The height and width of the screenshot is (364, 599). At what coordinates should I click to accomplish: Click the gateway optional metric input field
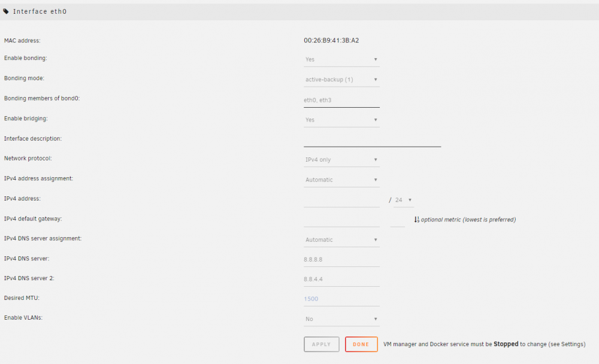pos(397,220)
